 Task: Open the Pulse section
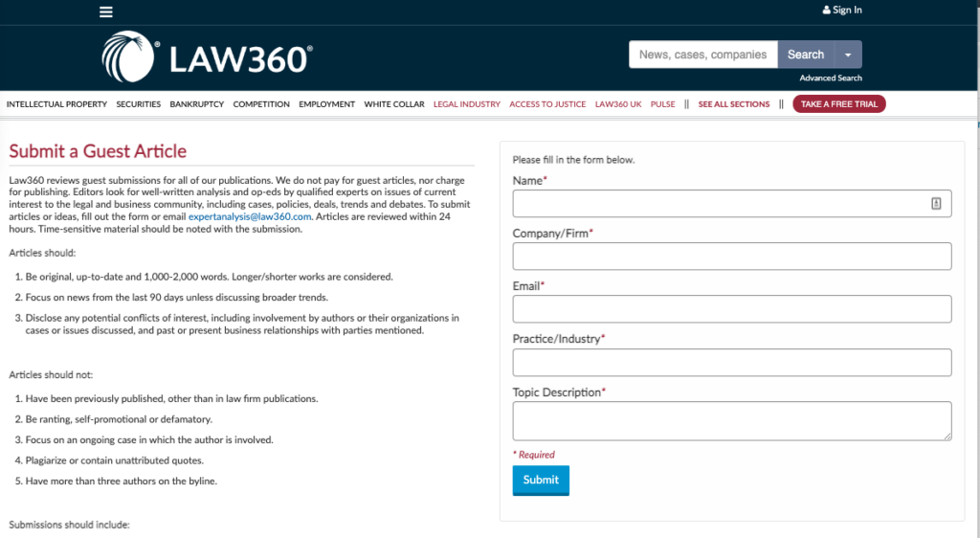pyautogui.click(x=662, y=104)
